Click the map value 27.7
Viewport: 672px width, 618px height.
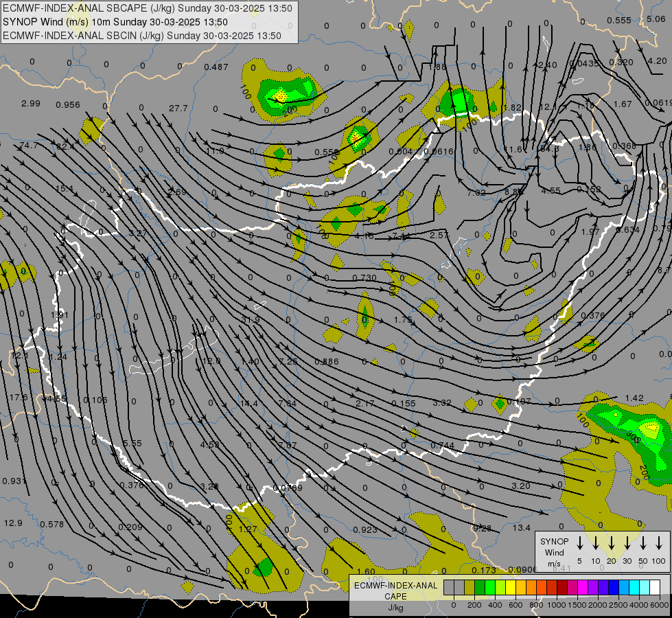tap(178, 108)
